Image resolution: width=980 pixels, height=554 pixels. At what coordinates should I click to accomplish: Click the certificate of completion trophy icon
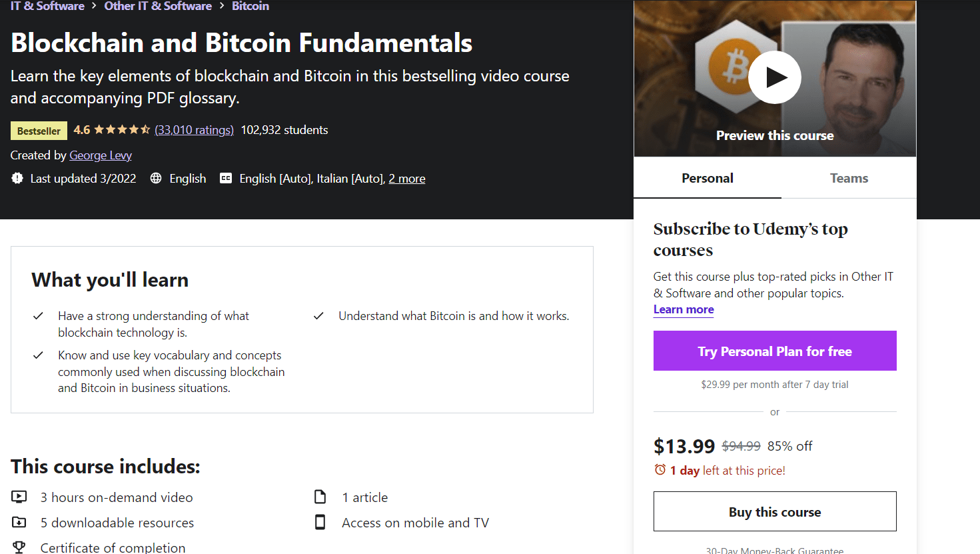pos(19,547)
